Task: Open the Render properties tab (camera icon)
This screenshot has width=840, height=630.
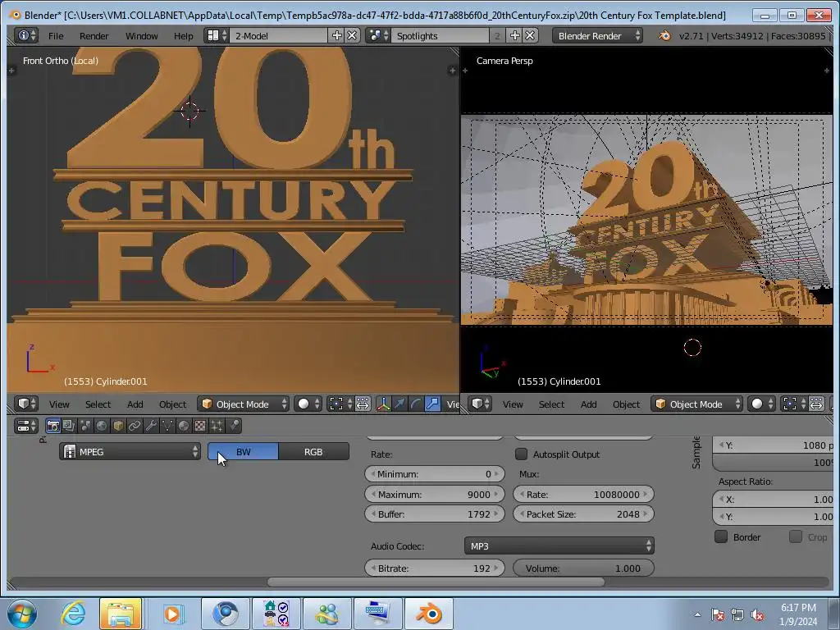Action: 52,426
